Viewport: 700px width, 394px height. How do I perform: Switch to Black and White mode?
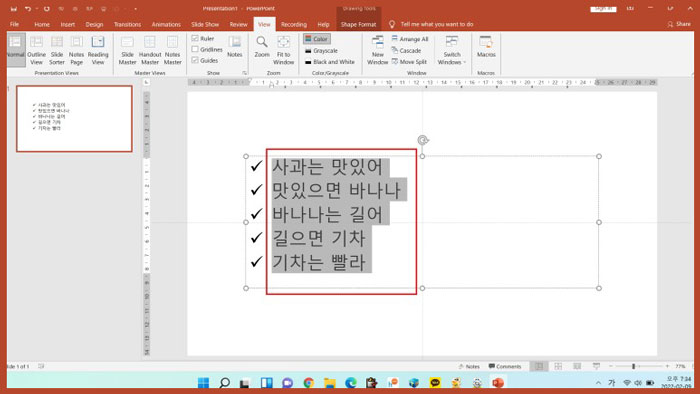329,62
